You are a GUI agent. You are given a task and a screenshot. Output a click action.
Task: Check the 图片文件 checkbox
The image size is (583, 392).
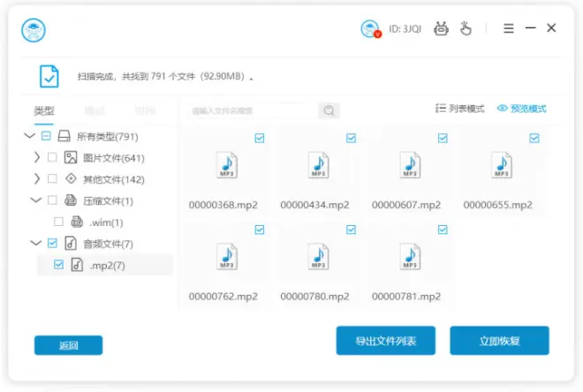click(x=52, y=158)
